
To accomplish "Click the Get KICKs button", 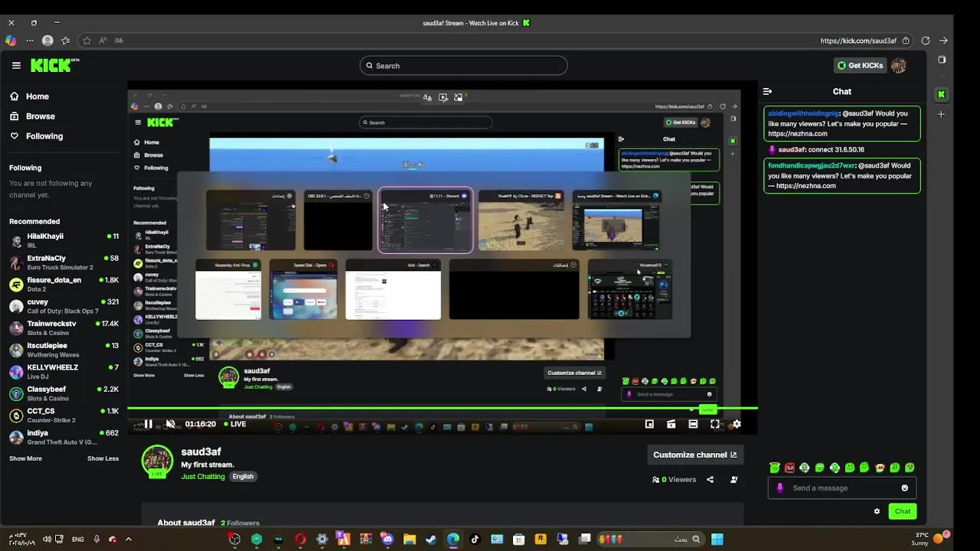I will (861, 66).
